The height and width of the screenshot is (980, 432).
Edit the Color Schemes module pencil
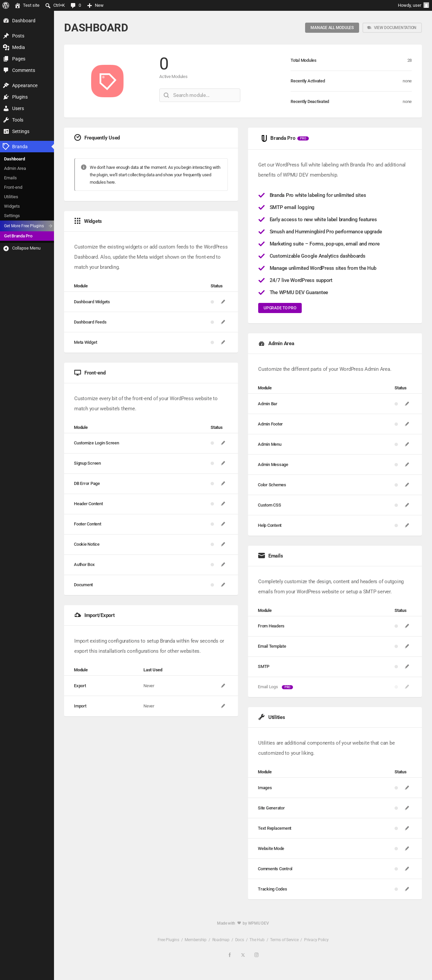pyautogui.click(x=407, y=485)
